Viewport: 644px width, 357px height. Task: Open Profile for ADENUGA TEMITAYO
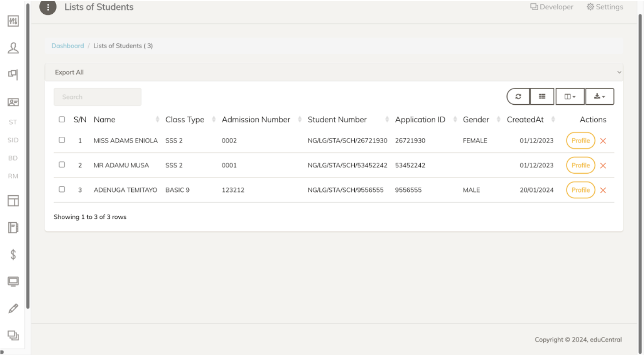coord(581,190)
